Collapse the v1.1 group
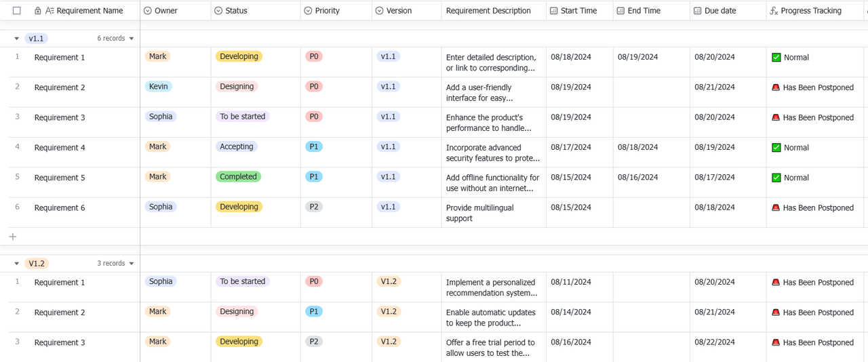This screenshot has height=362, width=868. pyautogui.click(x=17, y=39)
